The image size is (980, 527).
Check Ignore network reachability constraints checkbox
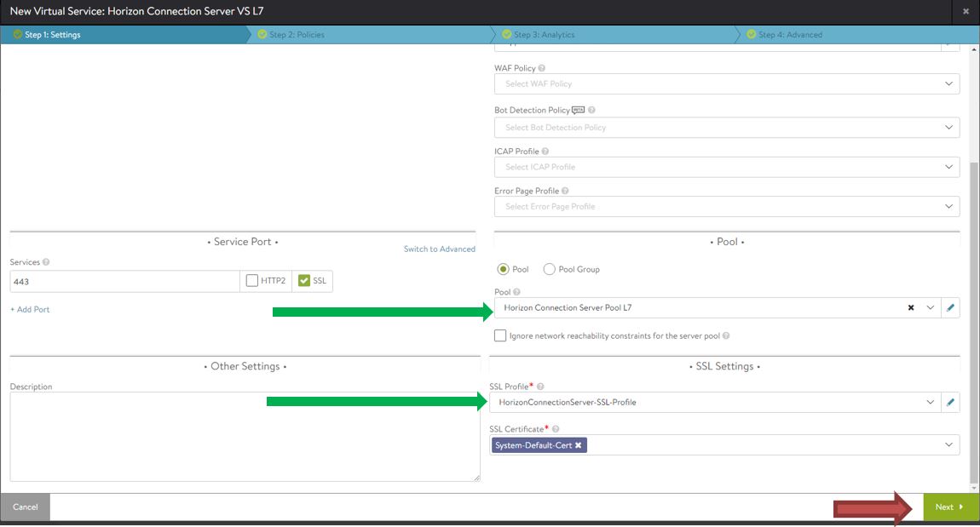500,335
